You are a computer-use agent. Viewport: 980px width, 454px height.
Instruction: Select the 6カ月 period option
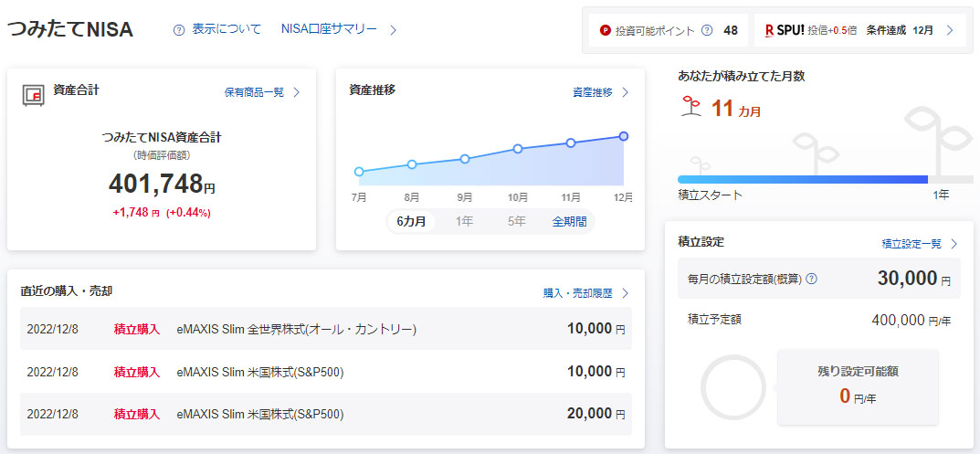411,221
